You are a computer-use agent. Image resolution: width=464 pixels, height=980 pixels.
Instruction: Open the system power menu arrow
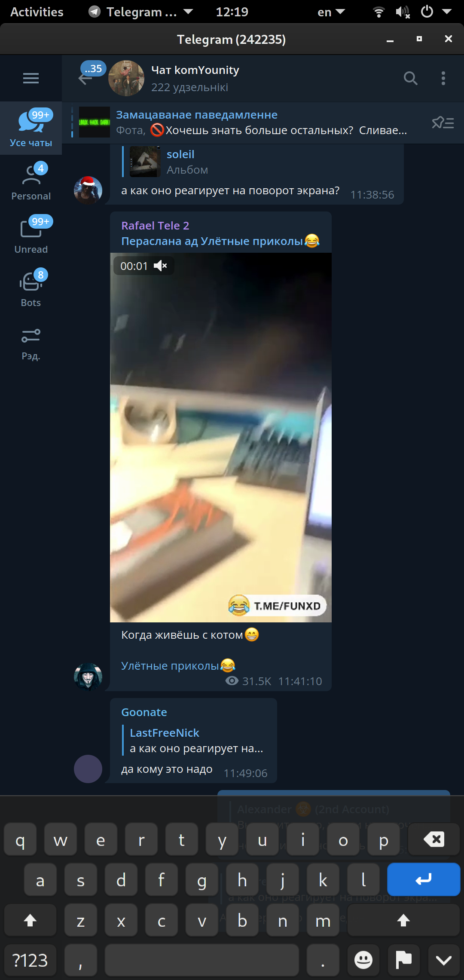click(x=447, y=12)
